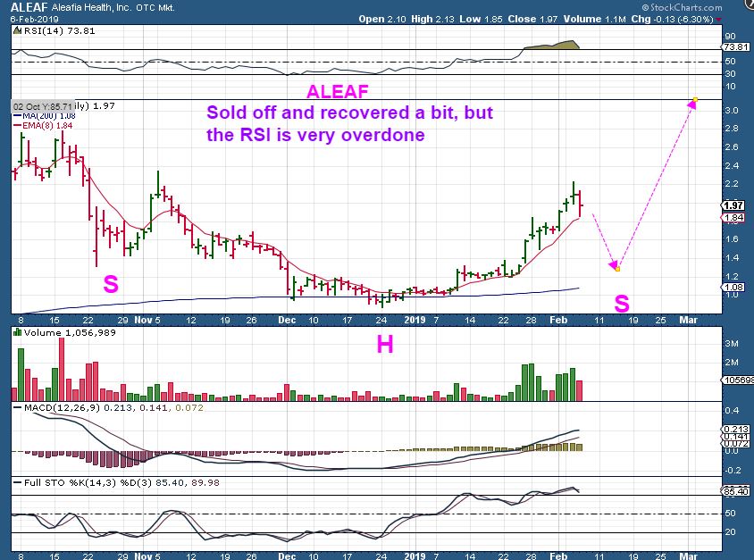
Task: Click the 'the RSI is very overdone' line
Action: click(315, 135)
